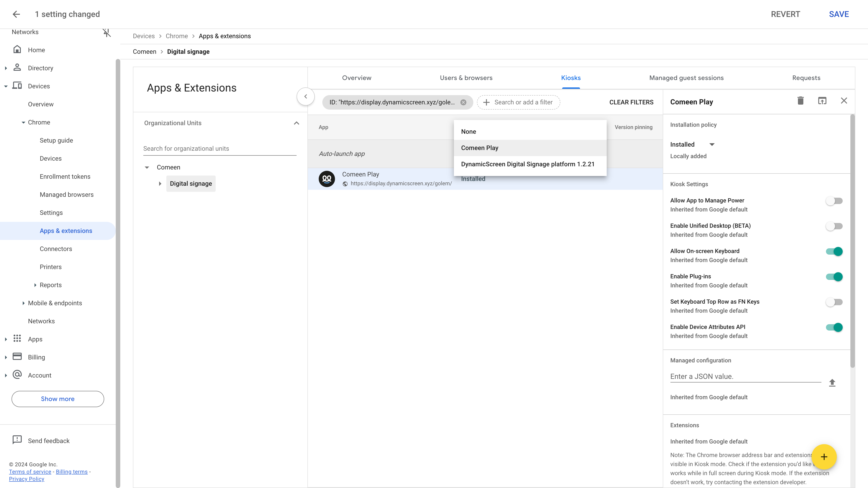Click the Devices laptop icon
Screen dimensions: 868x488
17,86
